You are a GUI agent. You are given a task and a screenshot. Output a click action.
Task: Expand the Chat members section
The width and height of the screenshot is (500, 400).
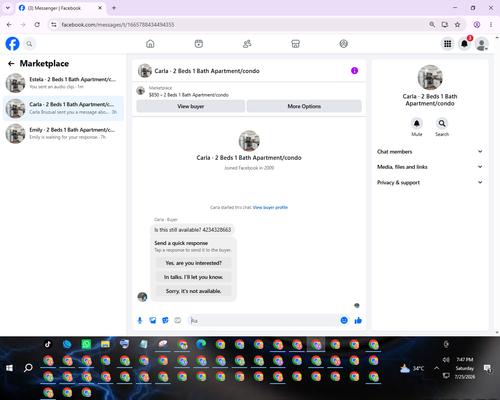pyautogui.click(x=430, y=152)
